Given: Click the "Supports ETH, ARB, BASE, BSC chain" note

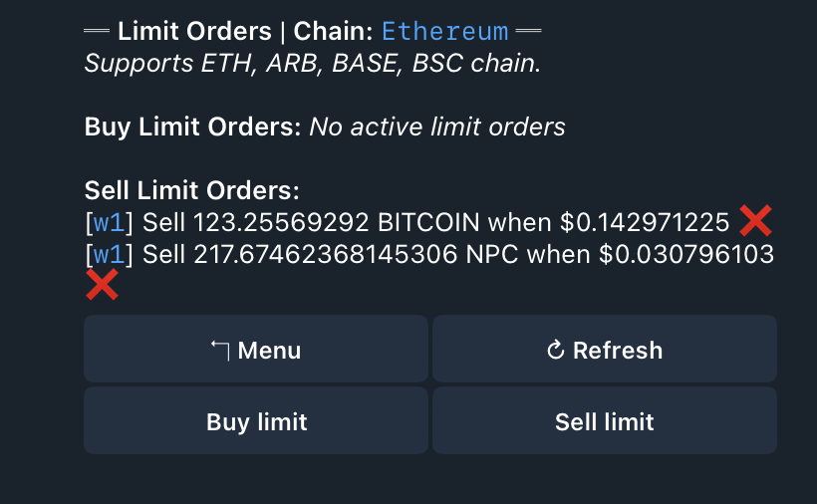Looking at the screenshot, I should coord(313,63).
